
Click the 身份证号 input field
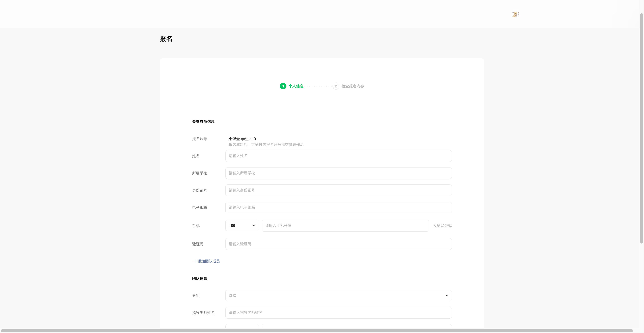338,190
